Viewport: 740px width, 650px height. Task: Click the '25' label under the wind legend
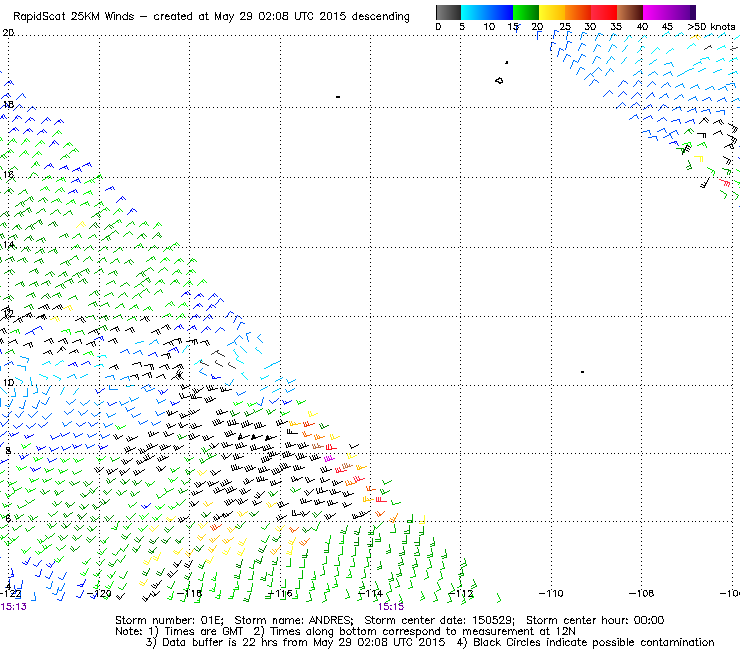pyautogui.click(x=565, y=27)
